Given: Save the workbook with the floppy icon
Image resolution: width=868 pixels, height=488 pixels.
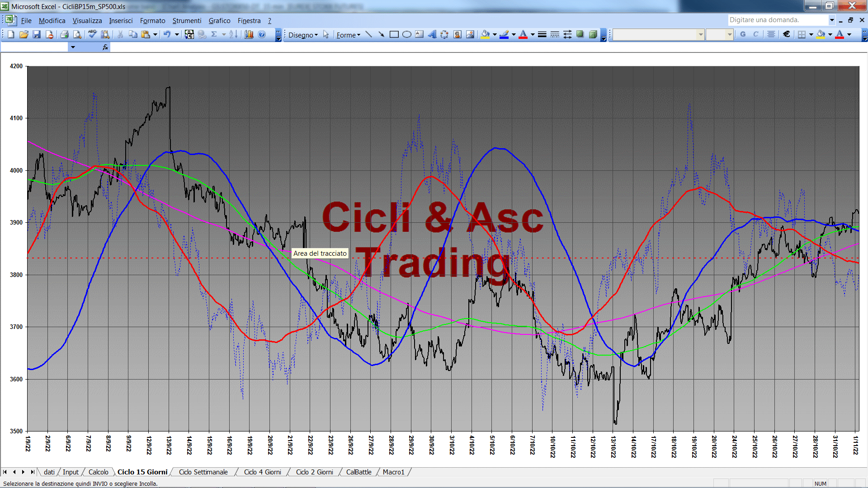Looking at the screenshot, I should pos(37,35).
